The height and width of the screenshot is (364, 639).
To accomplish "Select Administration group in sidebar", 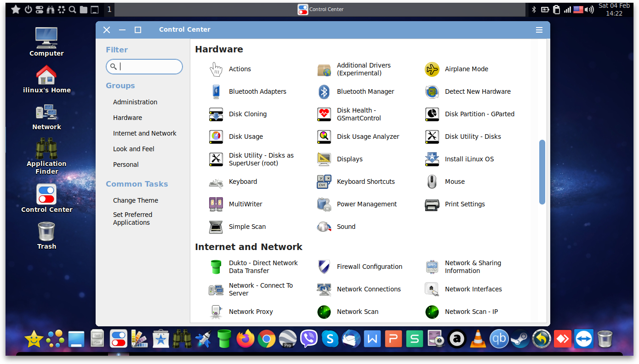I will [135, 102].
